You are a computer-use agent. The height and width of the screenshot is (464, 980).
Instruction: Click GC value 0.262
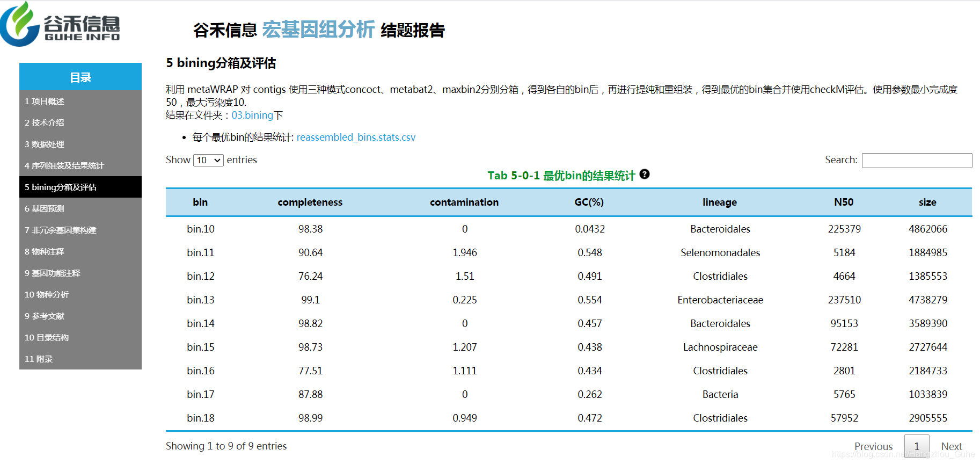pos(590,394)
